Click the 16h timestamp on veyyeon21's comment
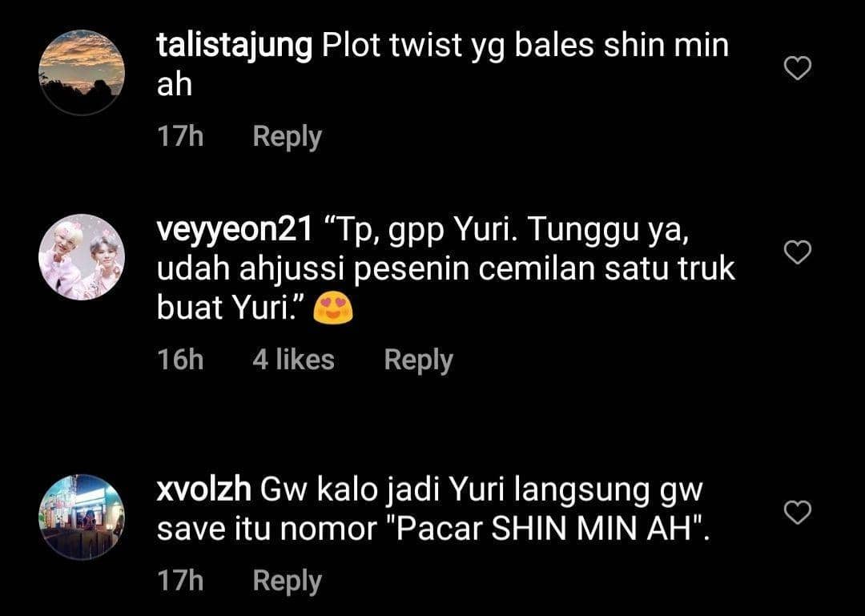The height and width of the screenshot is (616, 865). 180,360
